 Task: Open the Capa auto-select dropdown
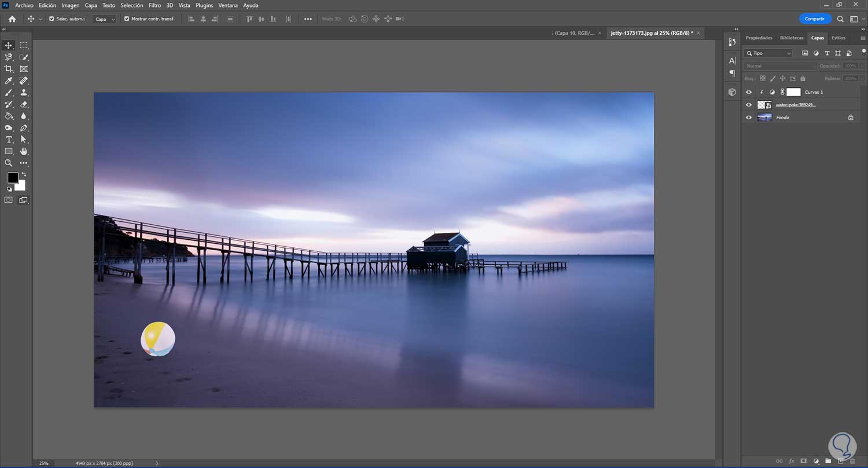pyautogui.click(x=105, y=19)
